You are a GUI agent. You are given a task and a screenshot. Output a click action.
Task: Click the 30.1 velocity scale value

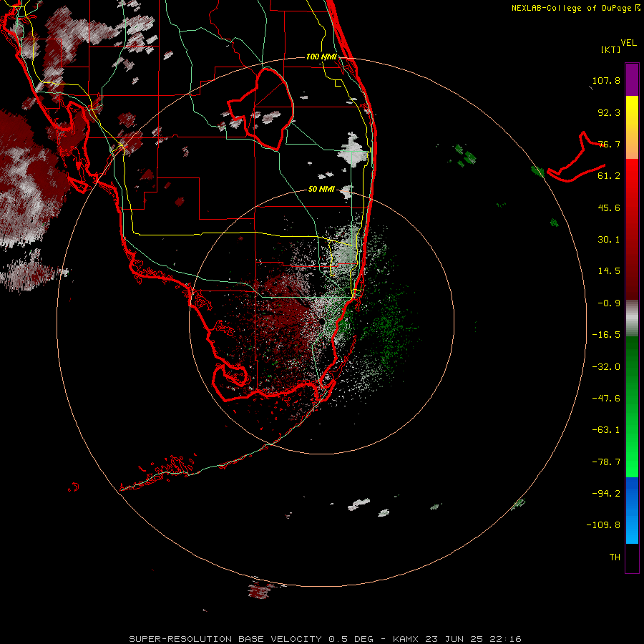click(609, 240)
